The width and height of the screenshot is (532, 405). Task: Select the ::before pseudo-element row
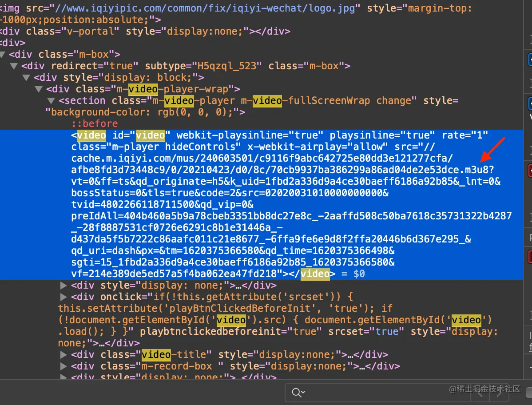(x=95, y=123)
